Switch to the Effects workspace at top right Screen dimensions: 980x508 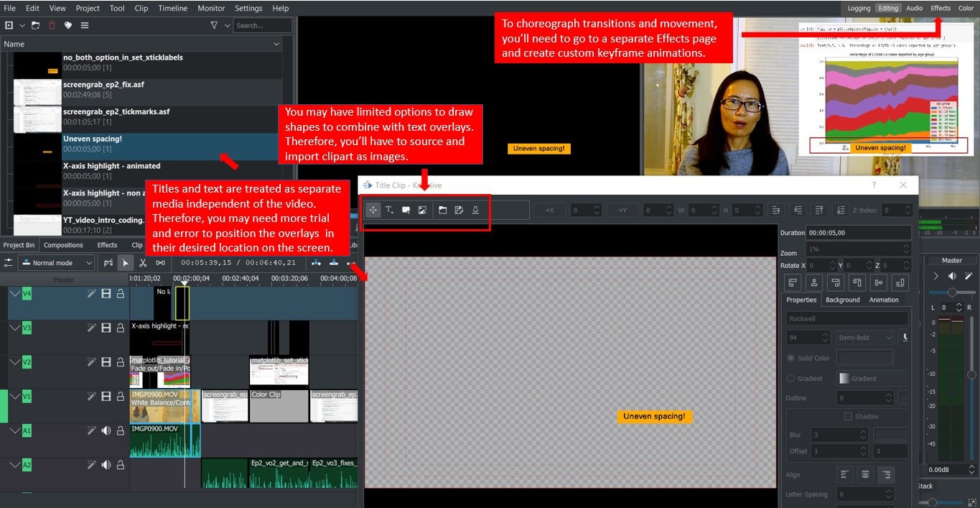click(x=941, y=8)
